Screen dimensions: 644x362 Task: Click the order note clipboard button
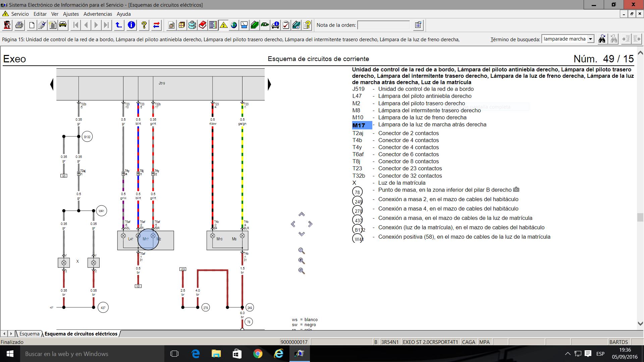(x=418, y=25)
